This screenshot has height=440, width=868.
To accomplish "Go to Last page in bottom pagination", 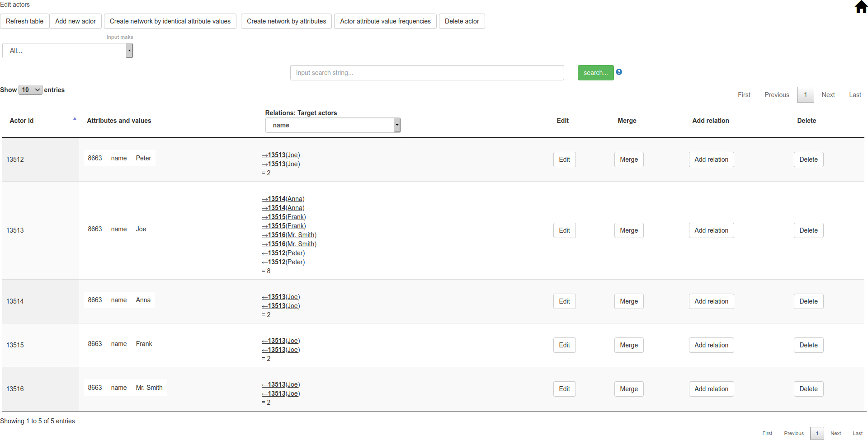I will click(x=858, y=433).
